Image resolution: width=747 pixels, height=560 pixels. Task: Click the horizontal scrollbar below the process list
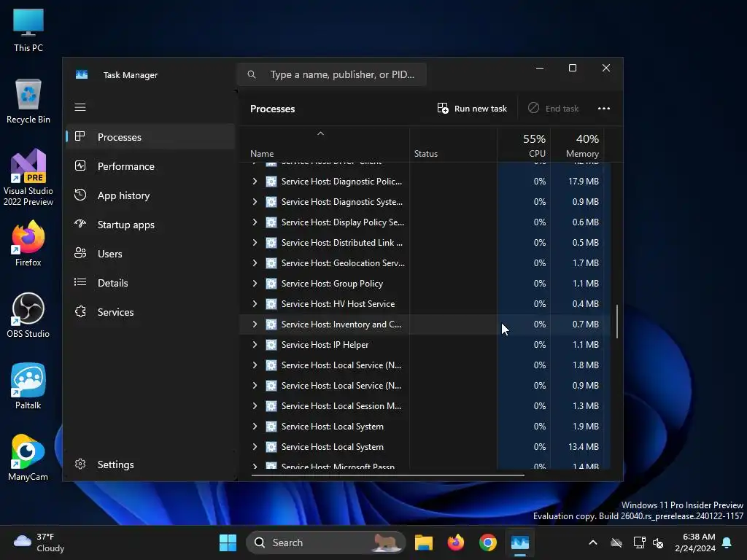click(388, 475)
